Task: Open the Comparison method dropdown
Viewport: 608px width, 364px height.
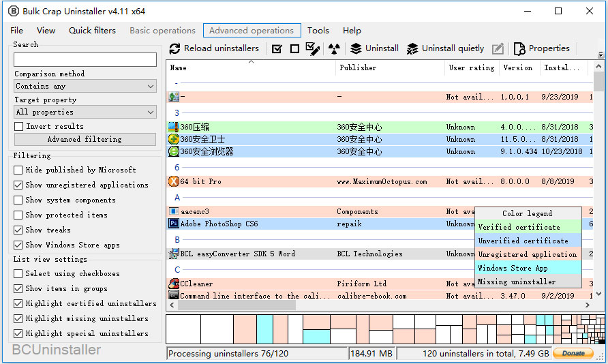Action: tap(85, 86)
